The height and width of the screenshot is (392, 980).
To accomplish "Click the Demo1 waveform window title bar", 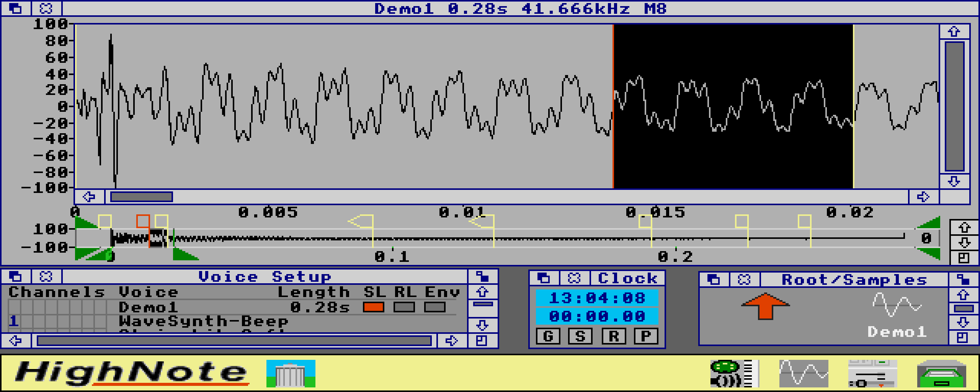I will 520,8.
